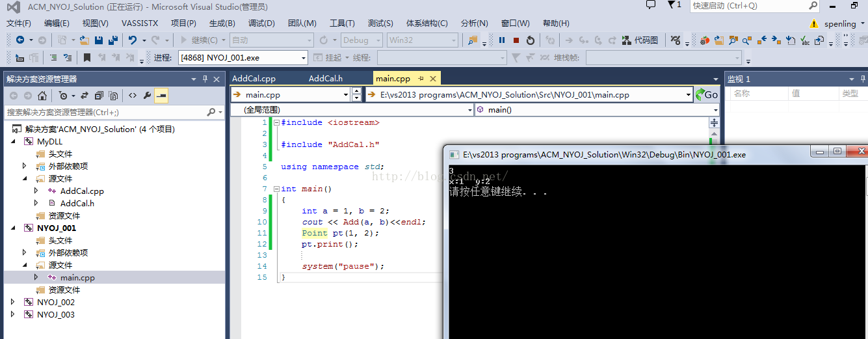Collapse the NYOJ_001 project node

(14, 228)
